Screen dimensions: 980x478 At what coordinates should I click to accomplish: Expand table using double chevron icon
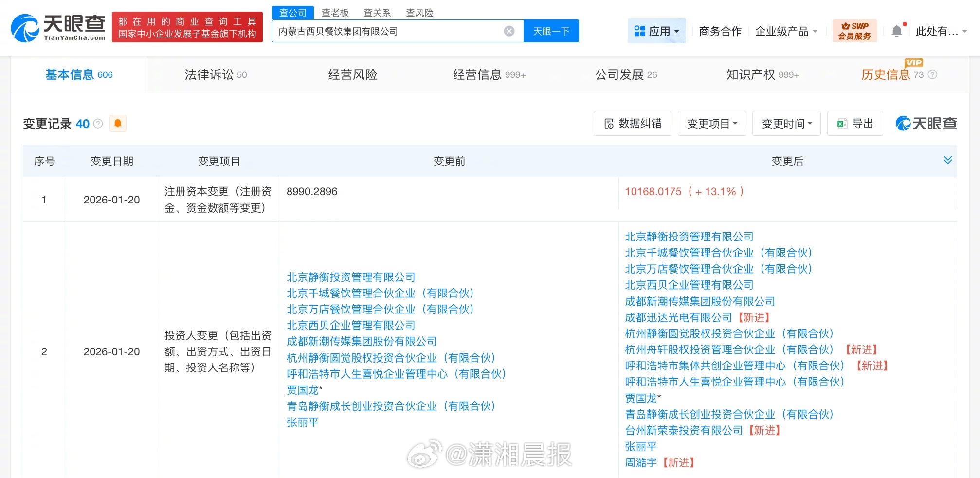947,160
